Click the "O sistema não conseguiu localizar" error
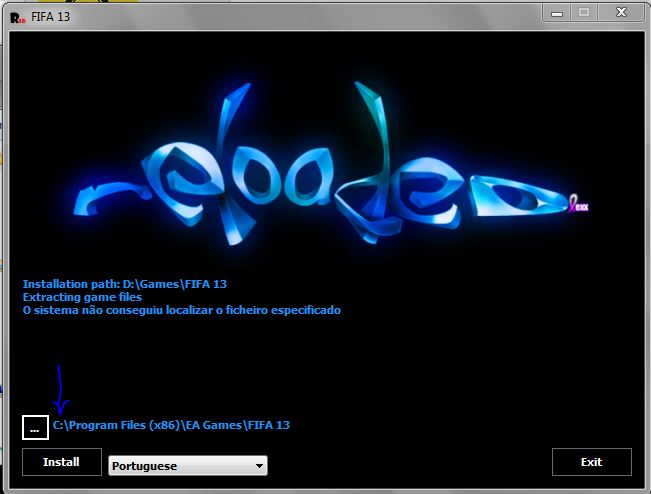 click(181, 310)
